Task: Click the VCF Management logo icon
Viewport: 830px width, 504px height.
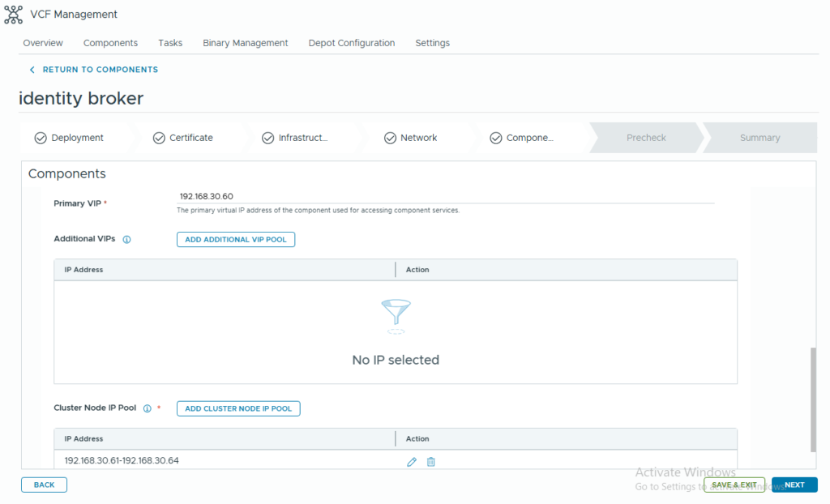Action: [13, 15]
